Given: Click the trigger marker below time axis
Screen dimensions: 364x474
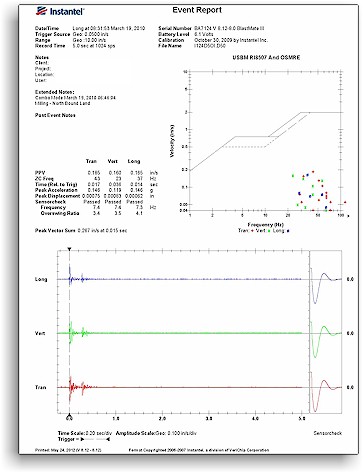Looking at the screenshot, I should (x=69, y=415).
